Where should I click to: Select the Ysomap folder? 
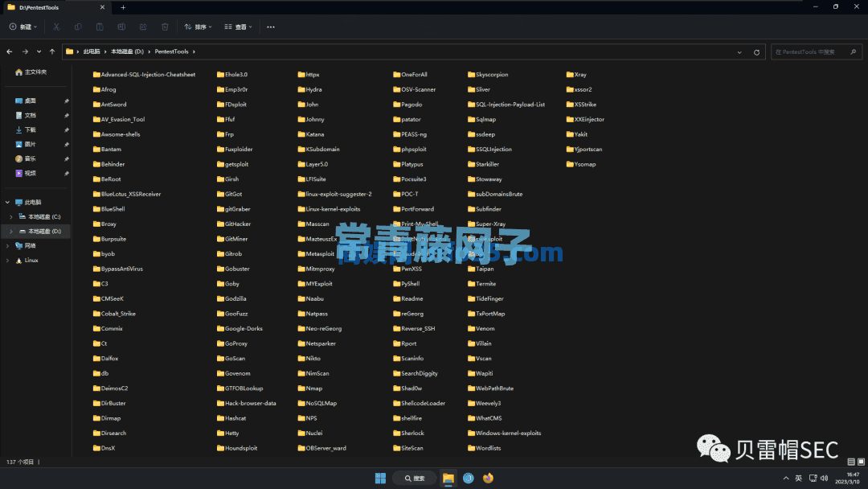click(581, 164)
